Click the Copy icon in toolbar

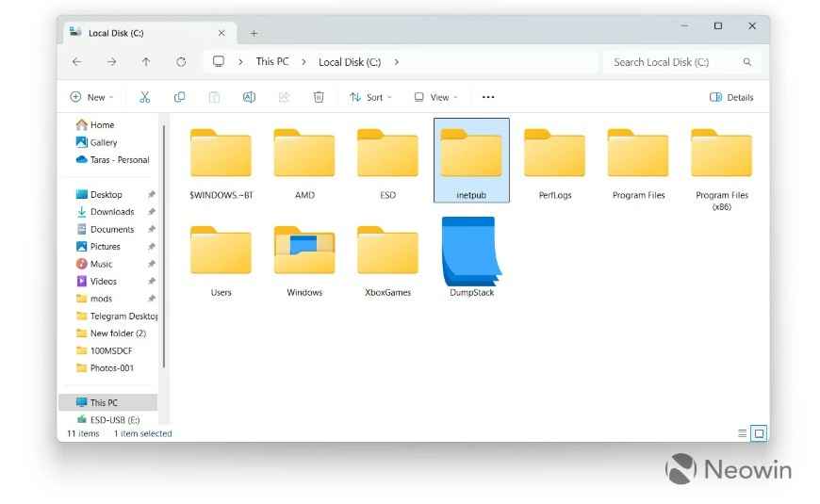pyautogui.click(x=179, y=97)
